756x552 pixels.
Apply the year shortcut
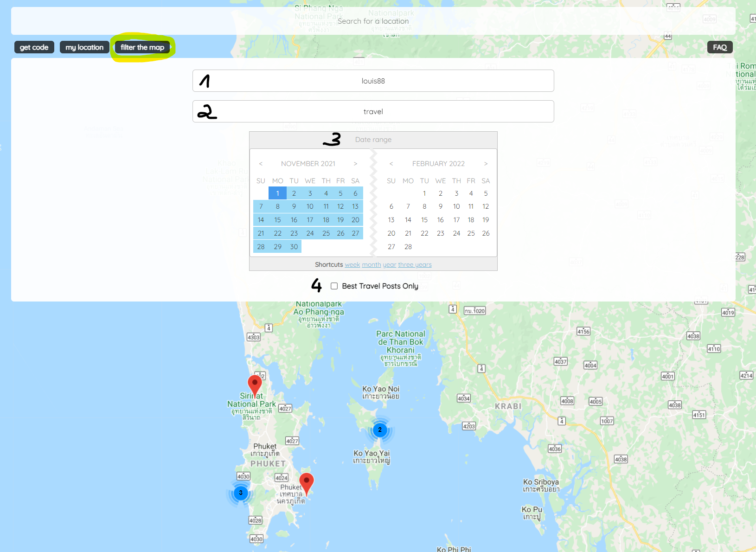tap(390, 265)
